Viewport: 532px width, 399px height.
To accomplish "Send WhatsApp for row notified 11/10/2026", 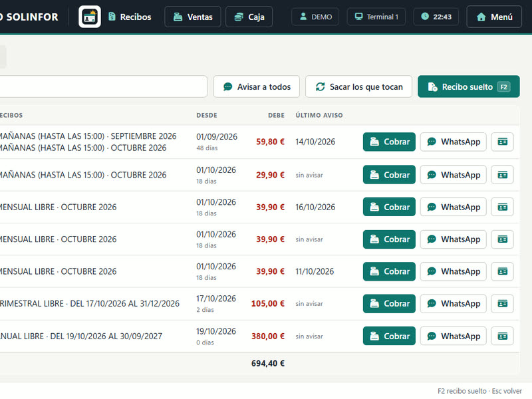I will (x=454, y=271).
